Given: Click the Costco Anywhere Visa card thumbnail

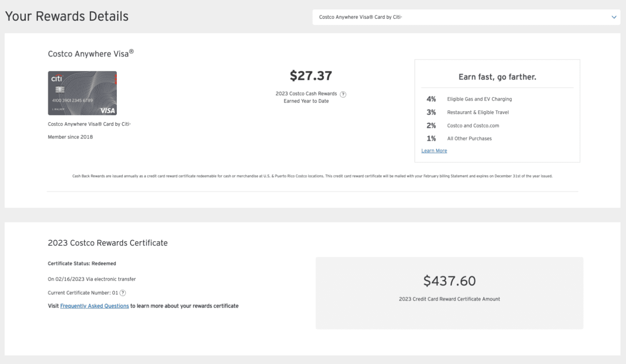Looking at the screenshot, I should (82, 93).
